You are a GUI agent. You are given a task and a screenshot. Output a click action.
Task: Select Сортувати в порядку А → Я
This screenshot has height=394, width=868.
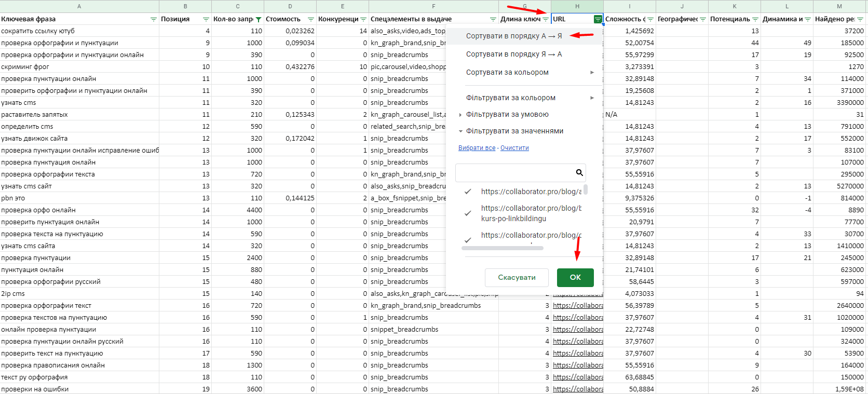[x=514, y=36]
